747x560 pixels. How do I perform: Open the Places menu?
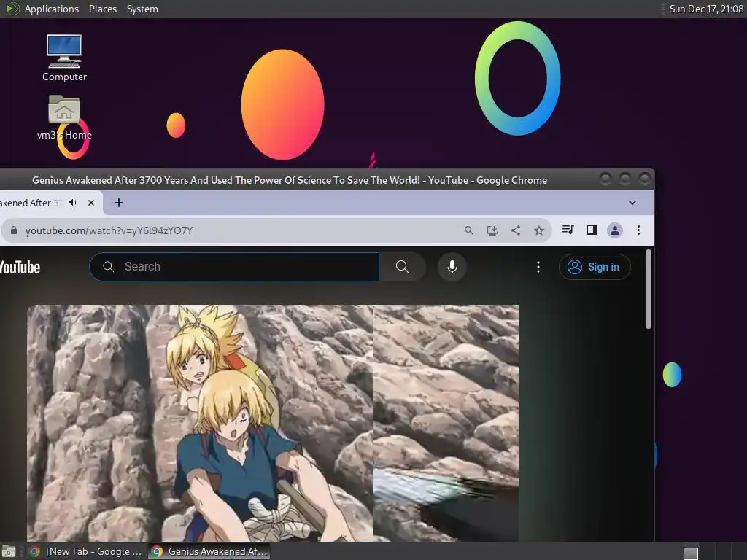pos(102,9)
